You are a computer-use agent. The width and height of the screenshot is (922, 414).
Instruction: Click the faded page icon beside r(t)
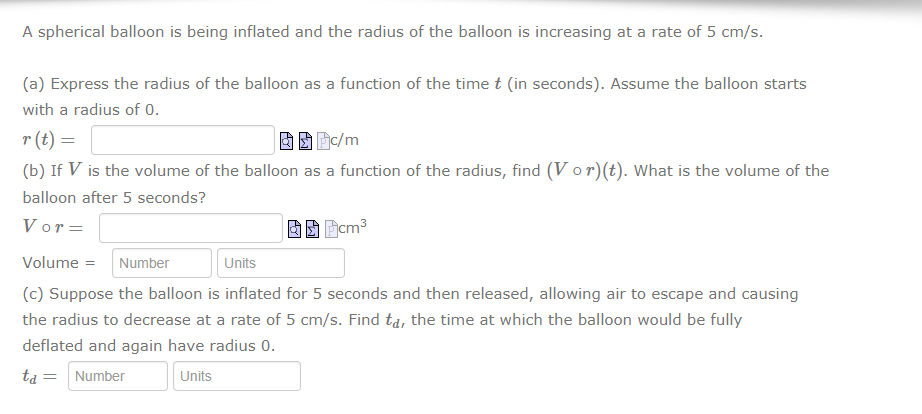[322, 141]
